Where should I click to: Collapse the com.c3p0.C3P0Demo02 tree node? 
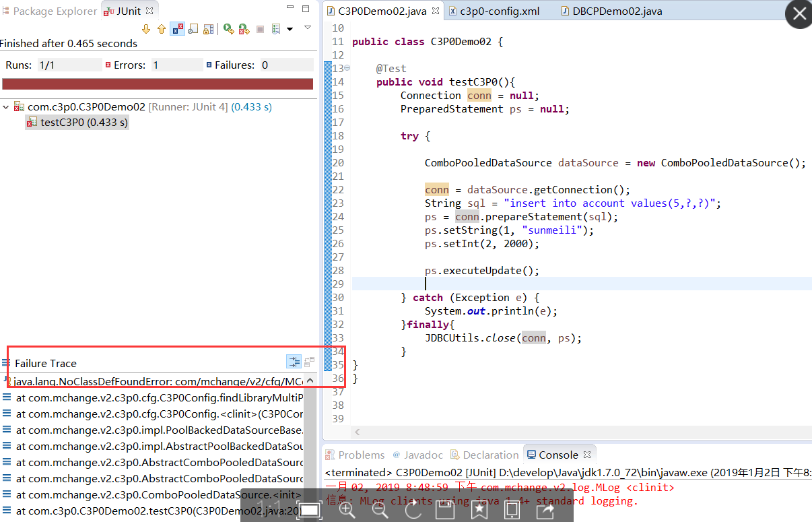[5, 106]
